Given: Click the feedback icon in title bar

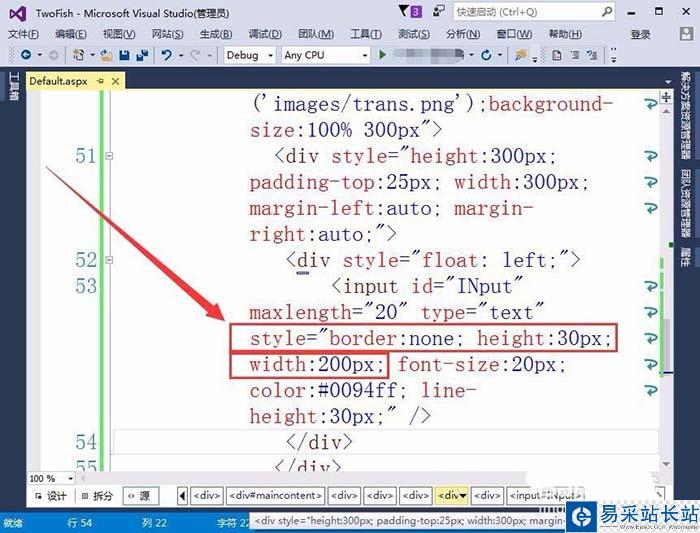Looking at the screenshot, I should coord(438,11).
